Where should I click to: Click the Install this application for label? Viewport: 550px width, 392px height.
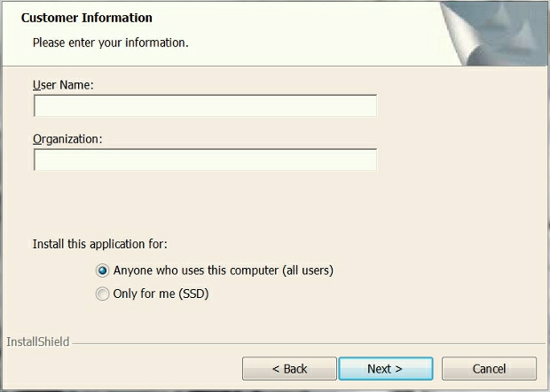[99, 243]
